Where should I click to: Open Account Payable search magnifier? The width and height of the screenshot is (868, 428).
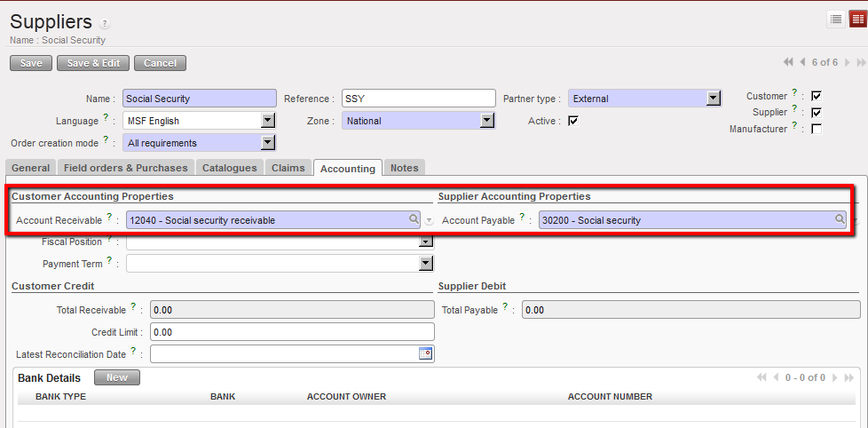tap(839, 218)
